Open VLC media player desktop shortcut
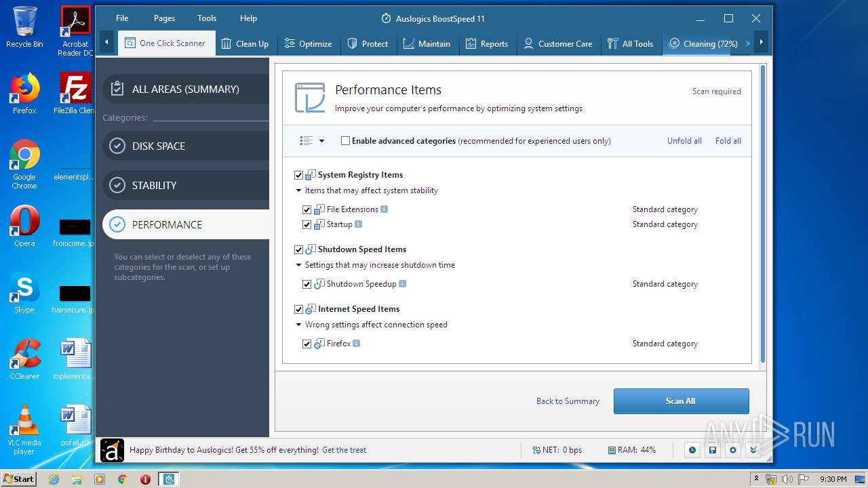Viewport: 868px width, 488px height. tap(24, 430)
